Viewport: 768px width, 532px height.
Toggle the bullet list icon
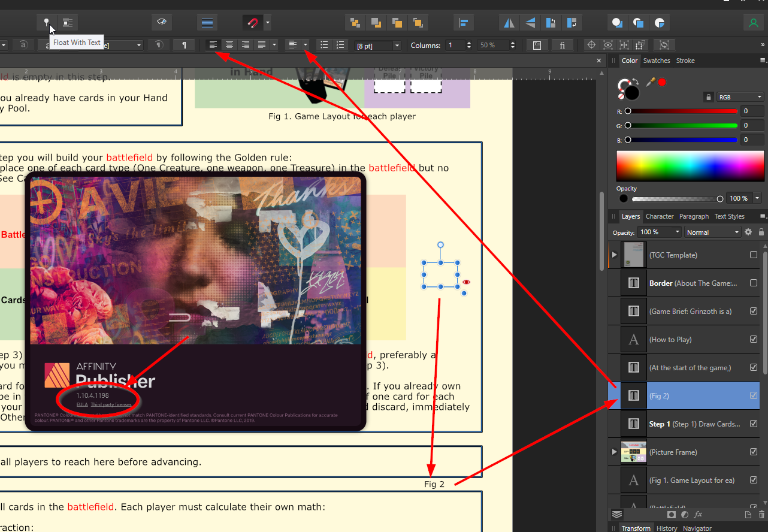pos(324,45)
